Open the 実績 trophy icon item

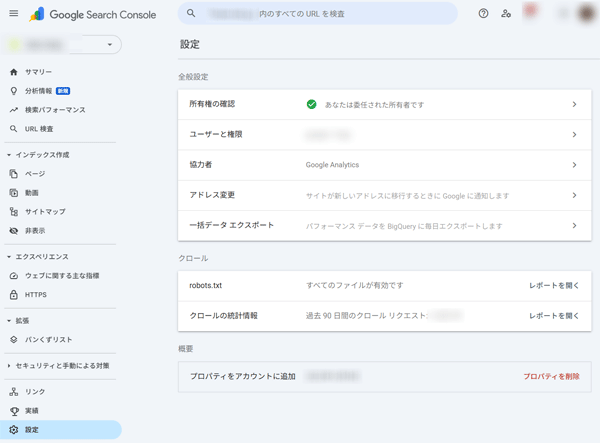click(x=14, y=411)
